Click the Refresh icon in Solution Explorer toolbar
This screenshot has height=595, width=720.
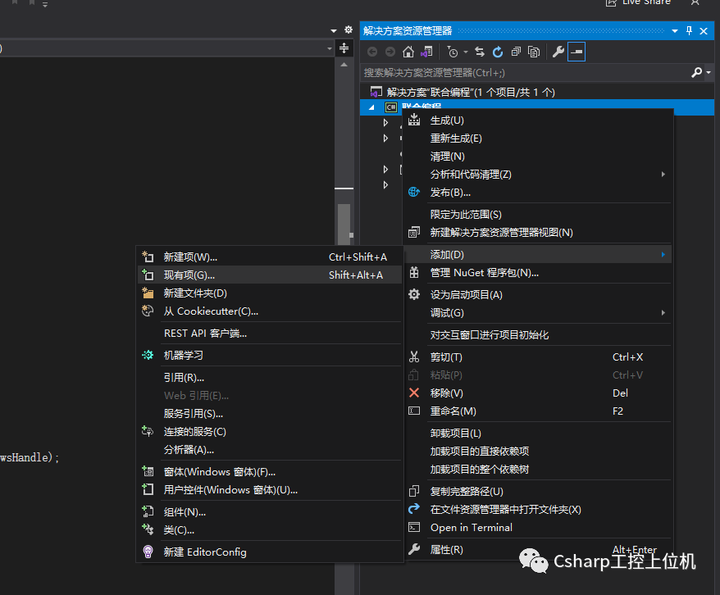click(x=497, y=52)
